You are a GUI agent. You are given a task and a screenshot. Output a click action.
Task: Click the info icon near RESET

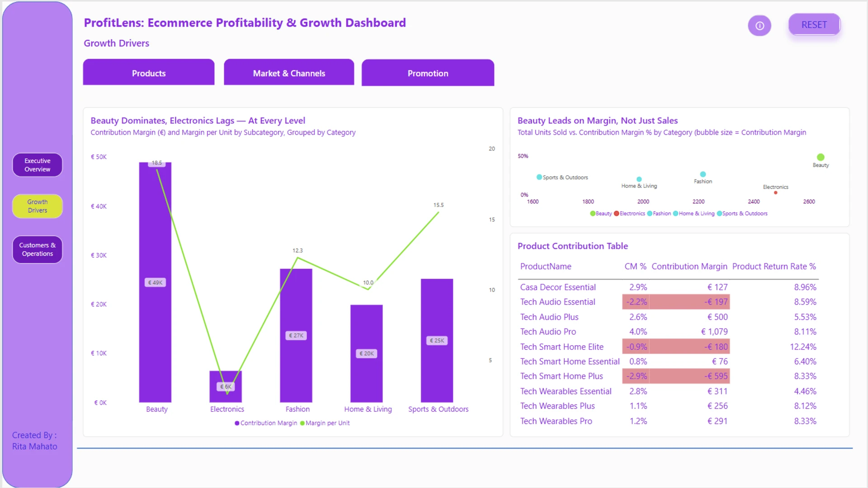coord(759,26)
